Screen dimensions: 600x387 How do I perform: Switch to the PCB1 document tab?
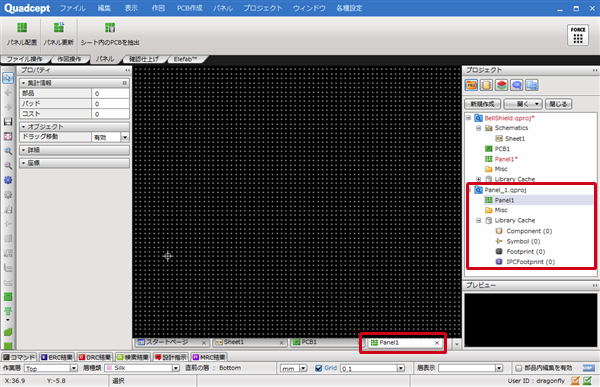click(309, 342)
